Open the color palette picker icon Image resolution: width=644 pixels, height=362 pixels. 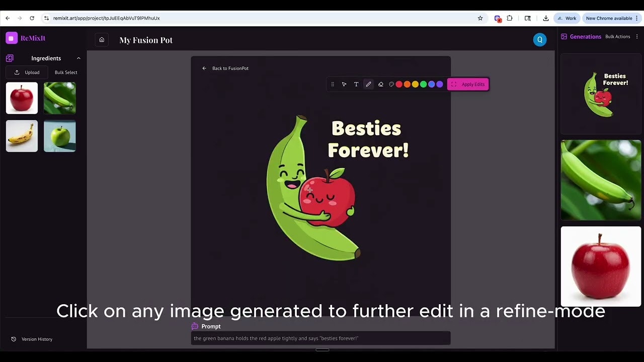point(391,84)
